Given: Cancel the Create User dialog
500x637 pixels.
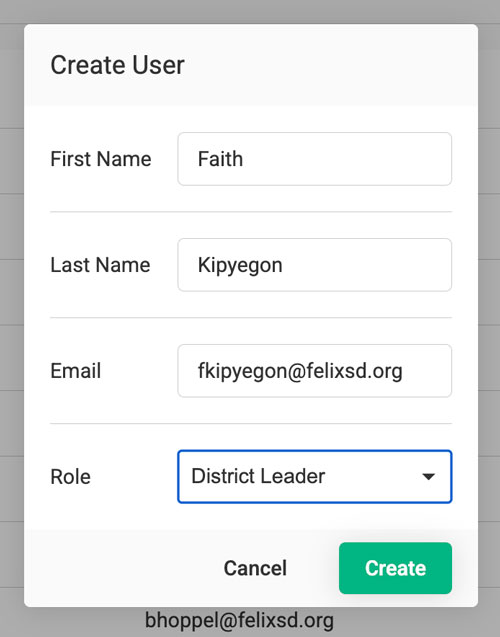Looking at the screenshot, I should pos(255,568).
